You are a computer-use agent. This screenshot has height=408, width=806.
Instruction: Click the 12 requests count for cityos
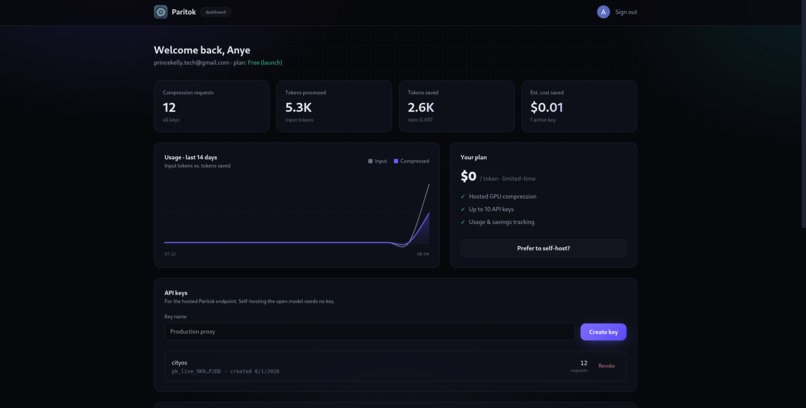[583, 363]
